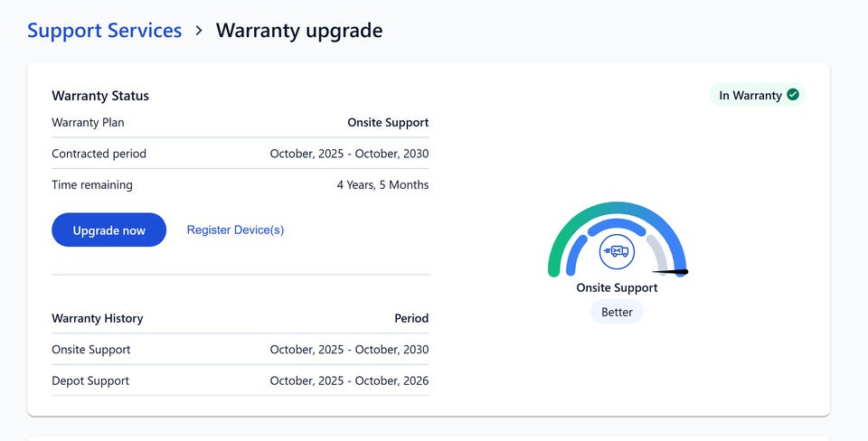The width and height of the screenshot is (868, 441).
Task: Click the gray end segment of the inner gauge arc
Action: tap(661, 254)
